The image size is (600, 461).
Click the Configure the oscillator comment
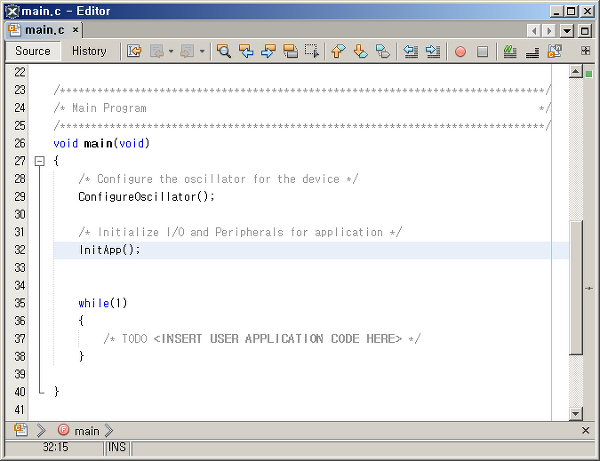pyautogui.click(x=218, y=179)
